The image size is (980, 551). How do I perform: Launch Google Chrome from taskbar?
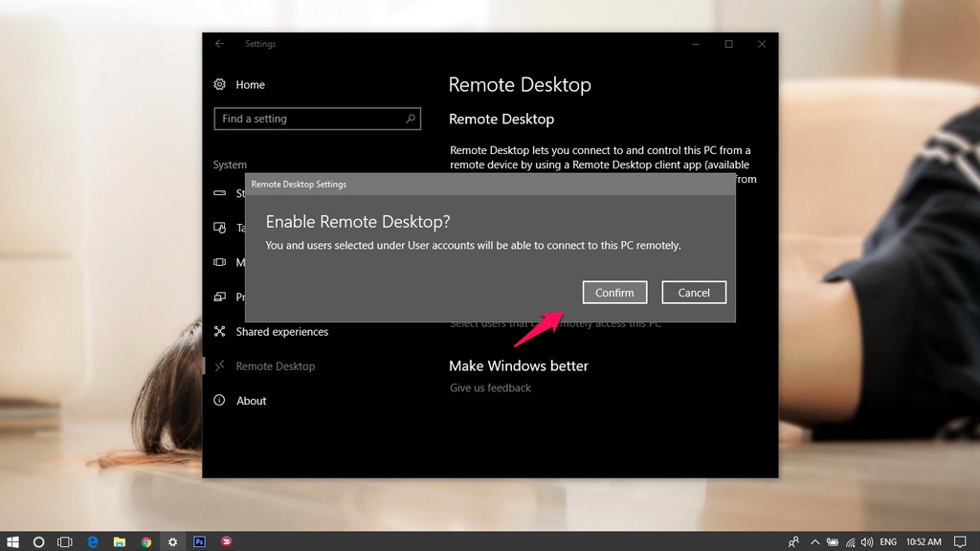pos(146,541)
